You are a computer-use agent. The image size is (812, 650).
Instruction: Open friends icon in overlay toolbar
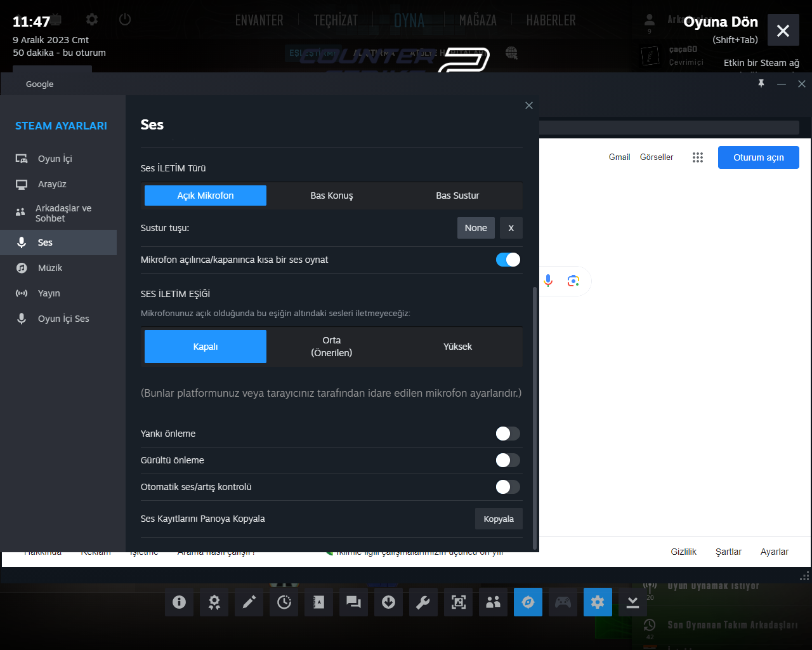[493, 602]
